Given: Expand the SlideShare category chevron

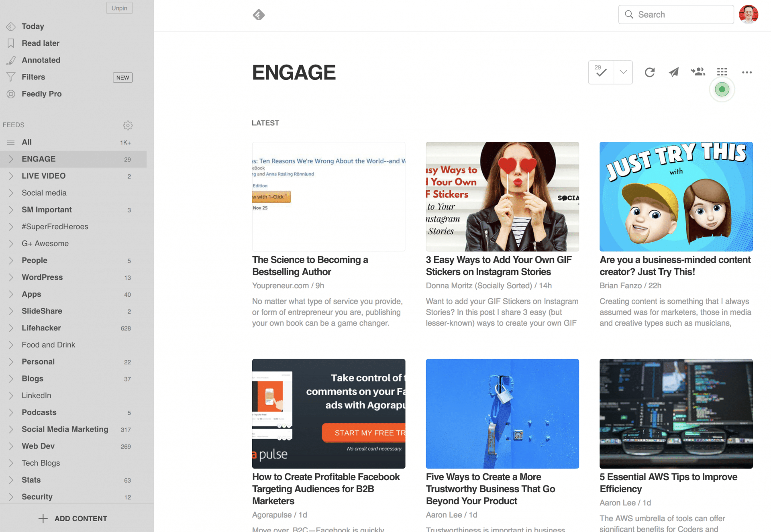Looking at the screenshot, I should click(x=11, y=311).
